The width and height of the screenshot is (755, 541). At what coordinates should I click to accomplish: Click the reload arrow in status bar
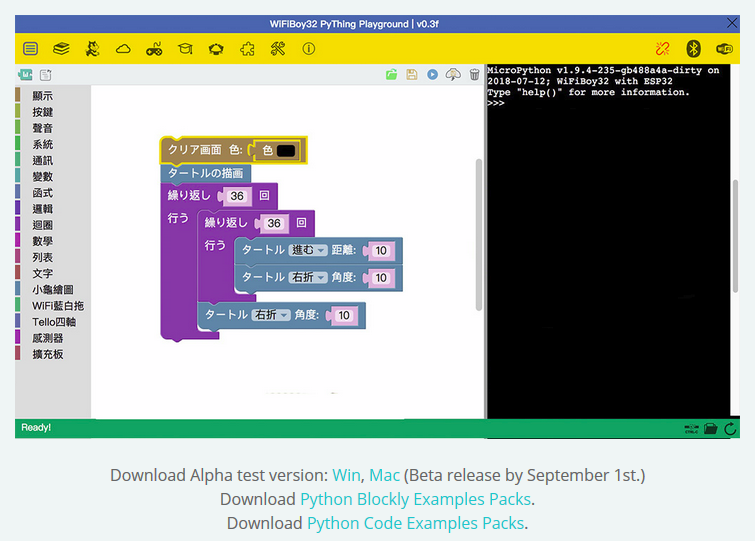click(730, 428)
